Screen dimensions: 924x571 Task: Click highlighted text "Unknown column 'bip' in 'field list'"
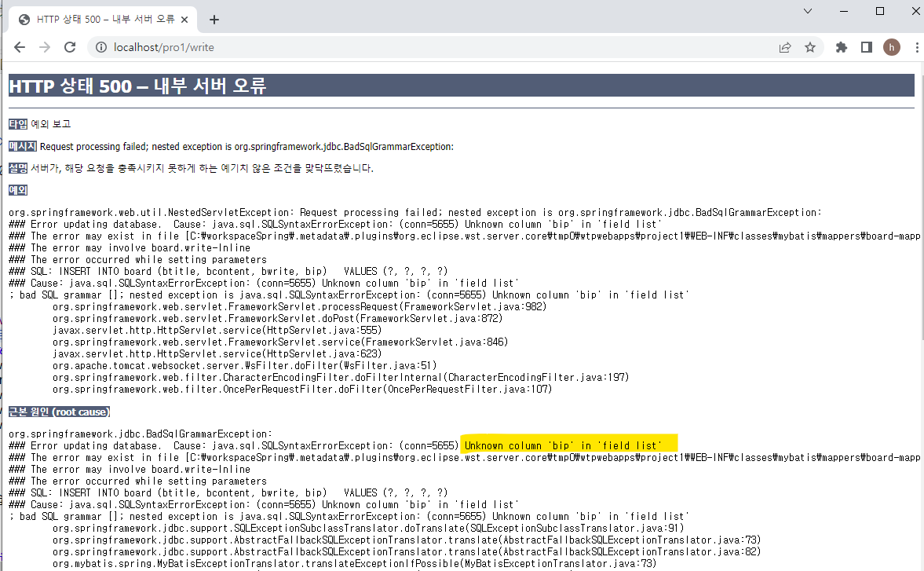(x=563, y=445)
